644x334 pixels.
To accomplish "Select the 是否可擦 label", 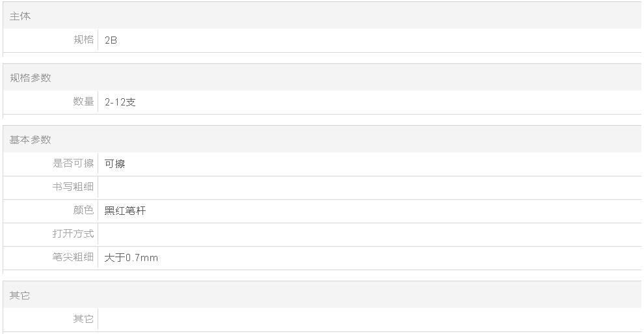I will point(74,163).
